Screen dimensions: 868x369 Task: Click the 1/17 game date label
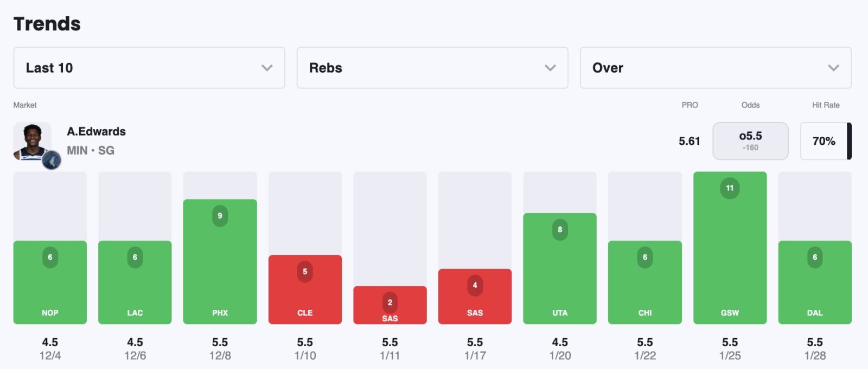[475, 356]
